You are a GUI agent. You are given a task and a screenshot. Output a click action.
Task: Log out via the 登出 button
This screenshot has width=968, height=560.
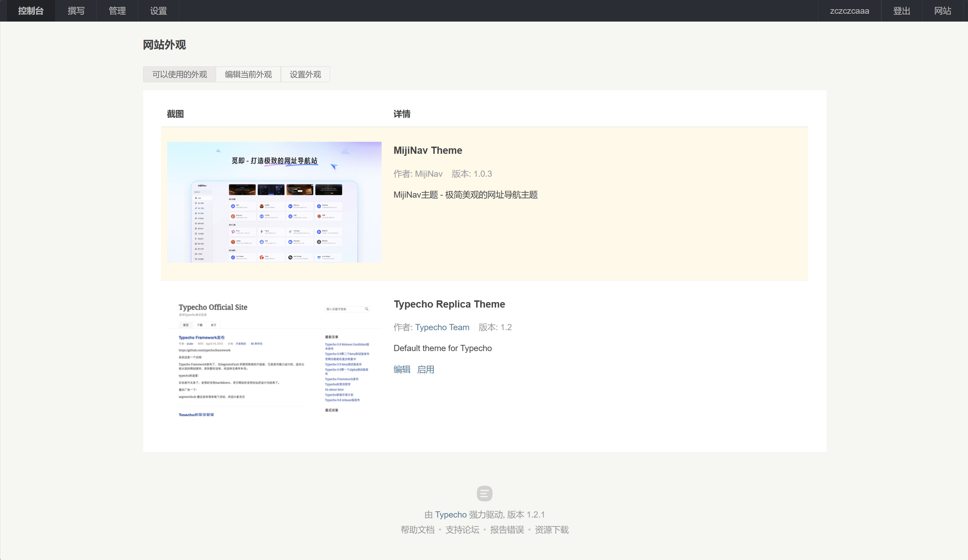[x=901, y=11]
